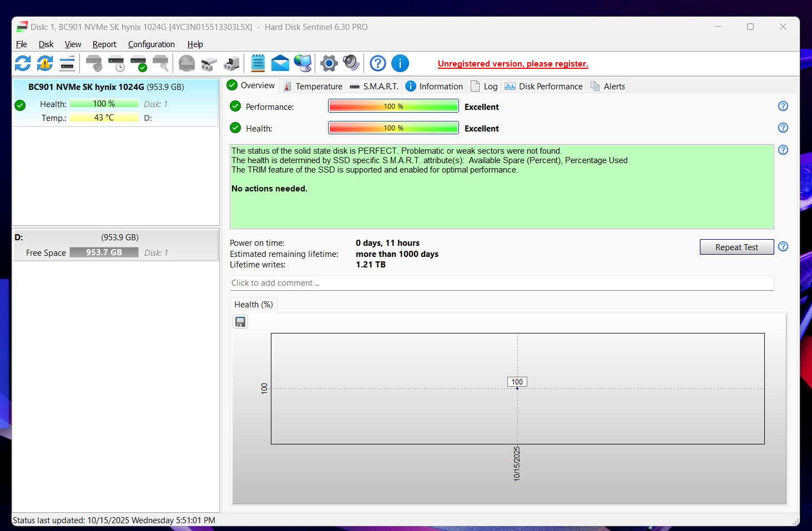Click the 'No actions needed.' text
Screen dimensions: 812x531
tap(269, 189)
